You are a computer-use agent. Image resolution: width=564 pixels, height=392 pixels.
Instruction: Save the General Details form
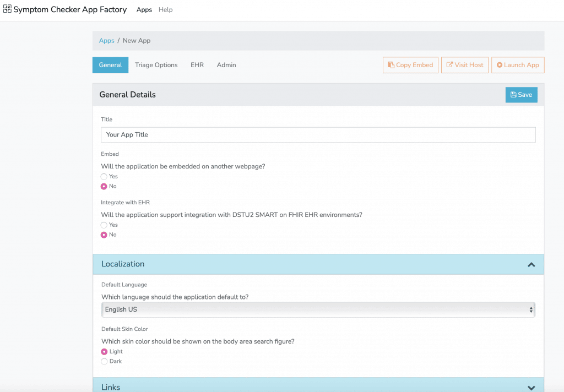click(x=521, y=95)
